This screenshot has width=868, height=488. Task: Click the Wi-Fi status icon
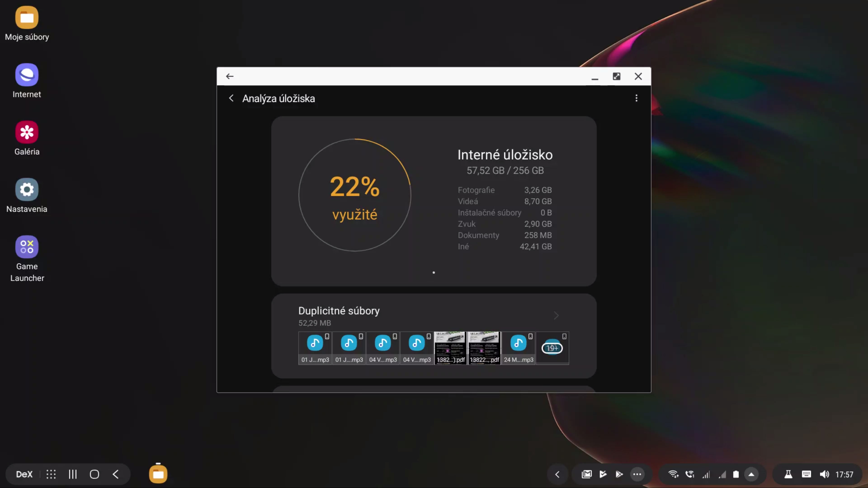673,474
